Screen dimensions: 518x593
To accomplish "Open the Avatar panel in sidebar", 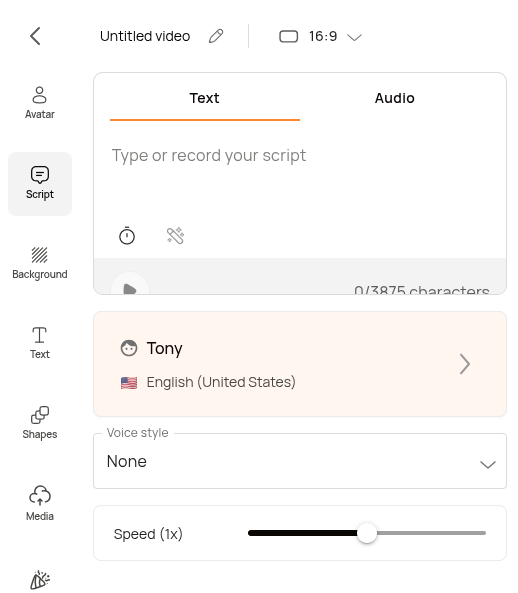I will point(40,103).
